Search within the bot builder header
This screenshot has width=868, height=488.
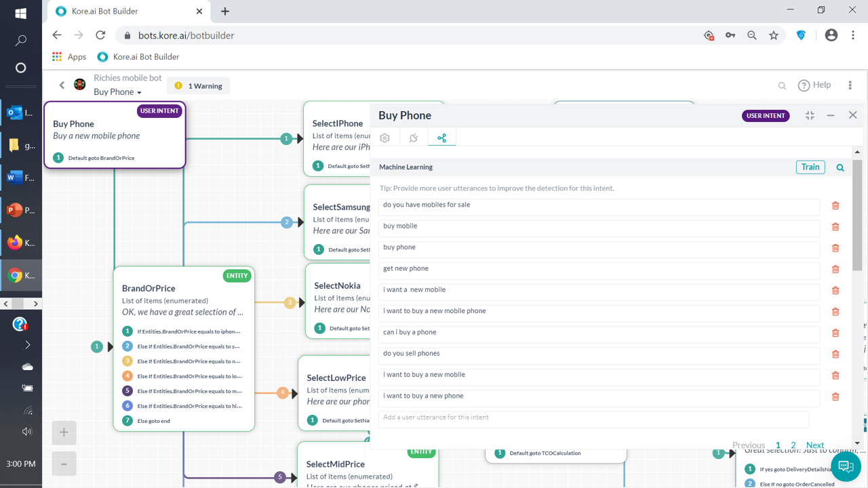[x=782, y=85]
